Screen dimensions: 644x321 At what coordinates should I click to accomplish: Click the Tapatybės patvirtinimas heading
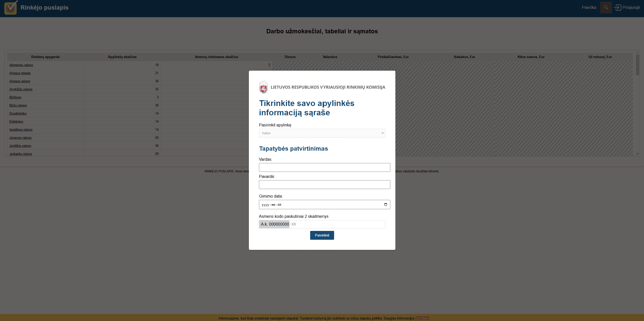tap(294, 149)
